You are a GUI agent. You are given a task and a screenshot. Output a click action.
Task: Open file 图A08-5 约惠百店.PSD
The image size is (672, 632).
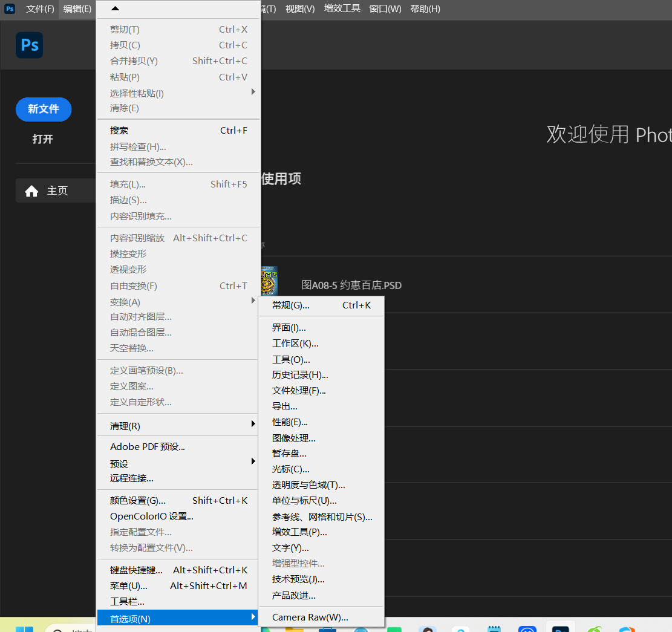pyautogui.click(x=351, y=285)
